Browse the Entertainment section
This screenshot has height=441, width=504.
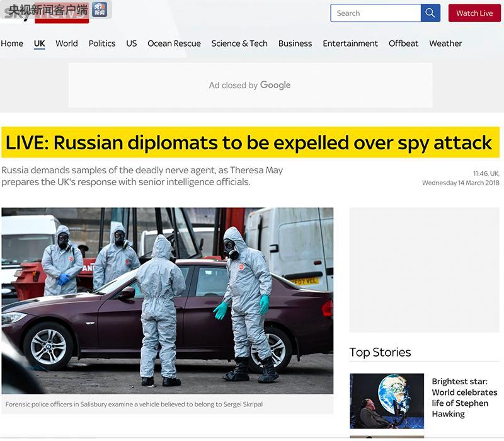350,43
